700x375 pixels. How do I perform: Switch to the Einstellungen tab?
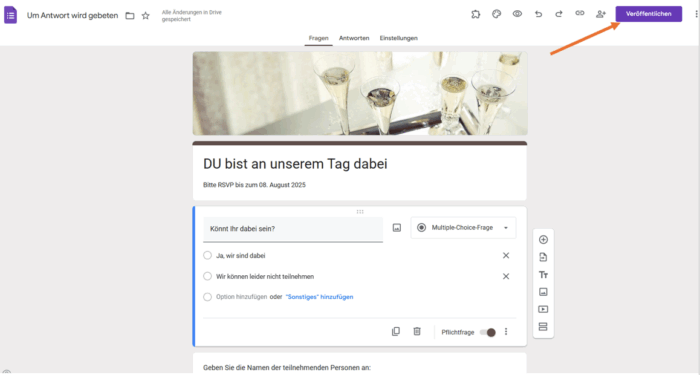399,38
